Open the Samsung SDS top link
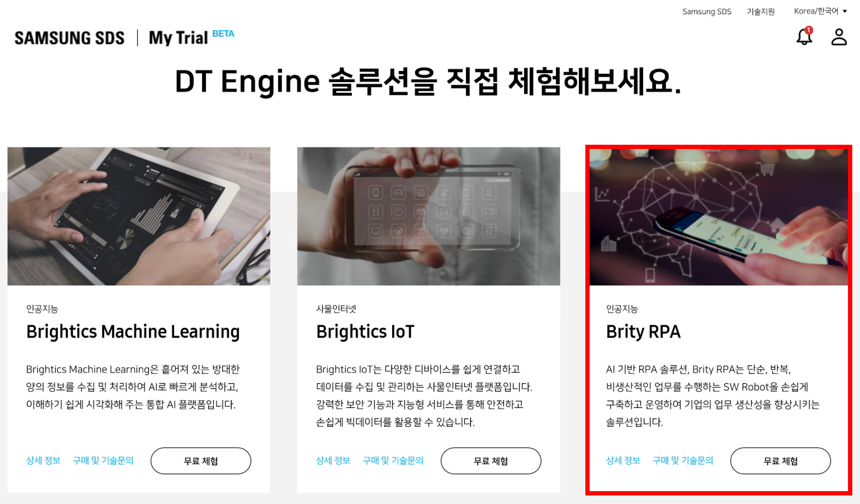This screenshot has width=860, height=504. [707, 12]
